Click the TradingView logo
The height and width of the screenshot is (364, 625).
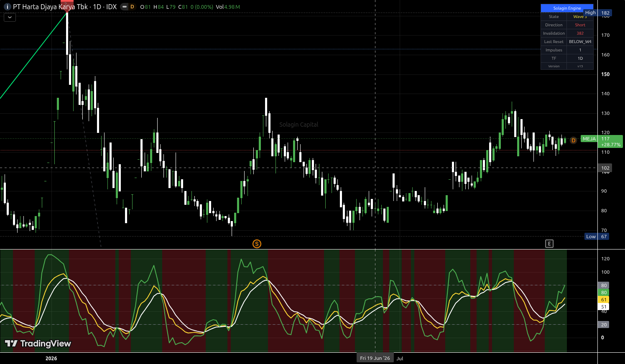point(38,344)
